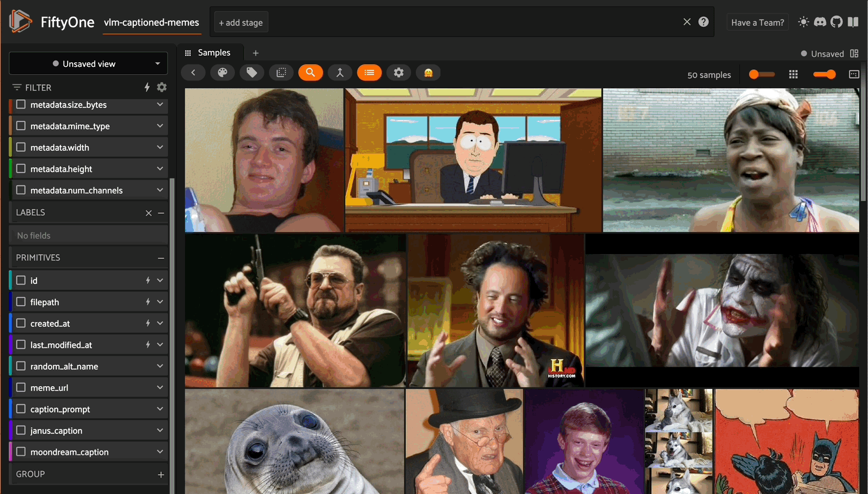
Task: Enable the metadata.width field checkbox
Action: click(x=21, y=147)
